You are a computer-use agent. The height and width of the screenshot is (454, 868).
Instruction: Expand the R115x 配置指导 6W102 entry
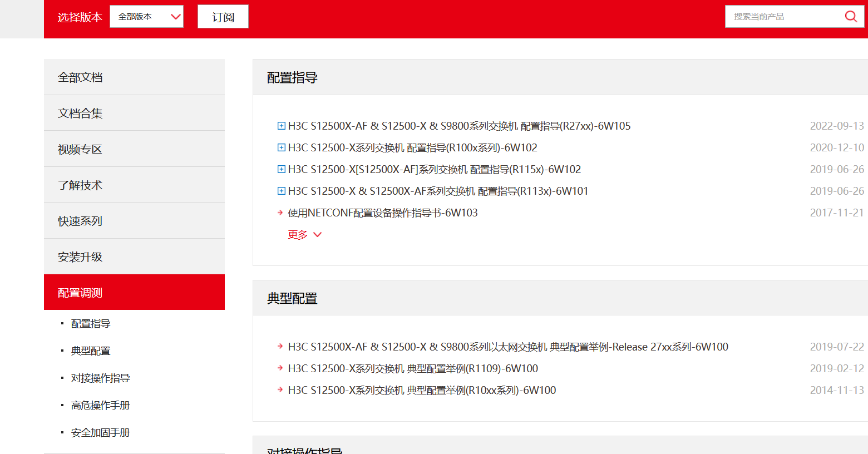pos(282,169)
